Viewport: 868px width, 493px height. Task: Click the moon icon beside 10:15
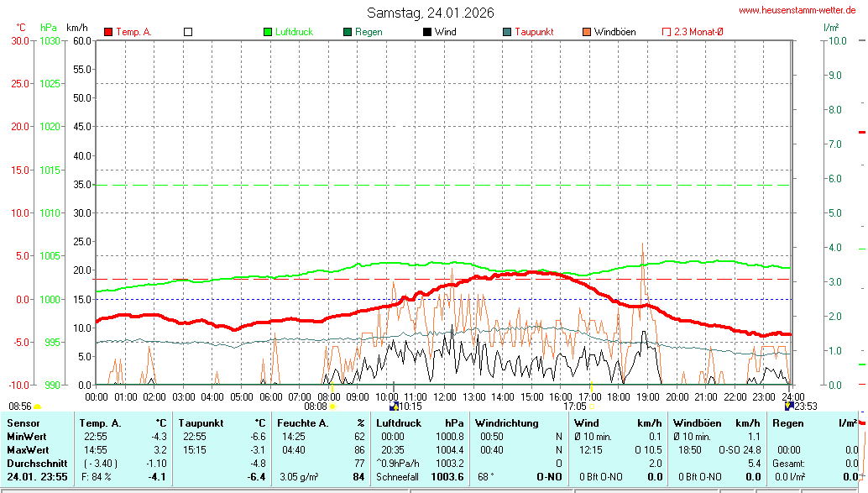point(393,406)
